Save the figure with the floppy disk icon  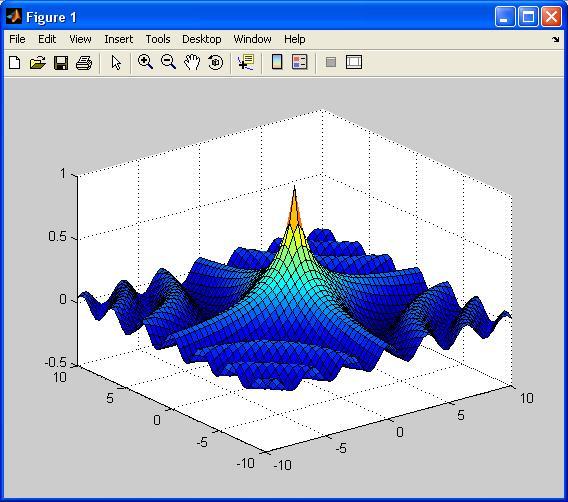(x=61, y=62)
